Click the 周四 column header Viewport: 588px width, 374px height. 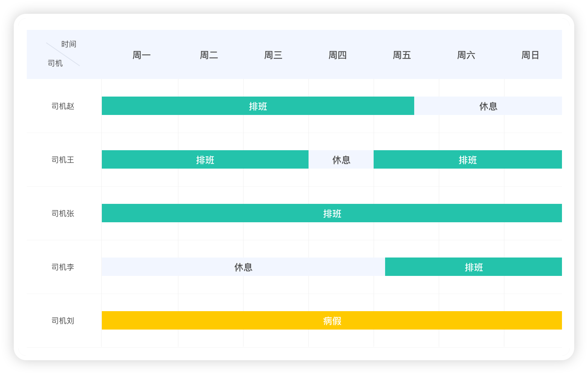point(338,55)
